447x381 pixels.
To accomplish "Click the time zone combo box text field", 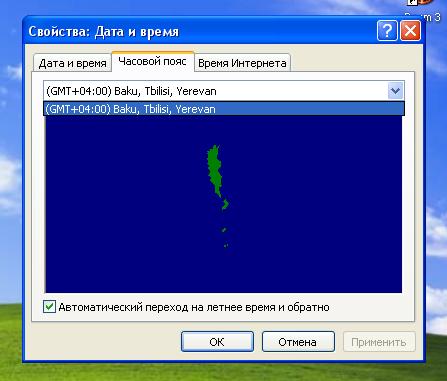I will pyautogui.click(x=216, y=91).
